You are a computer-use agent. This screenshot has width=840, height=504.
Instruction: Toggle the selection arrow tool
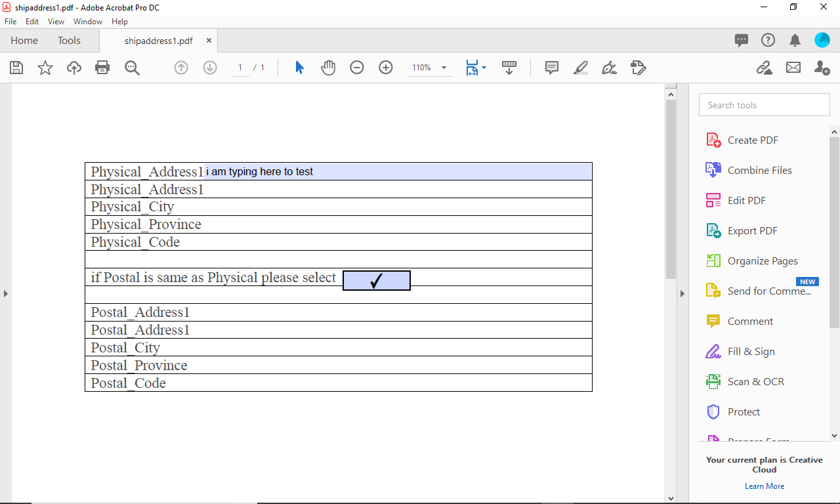coord(299,68)
